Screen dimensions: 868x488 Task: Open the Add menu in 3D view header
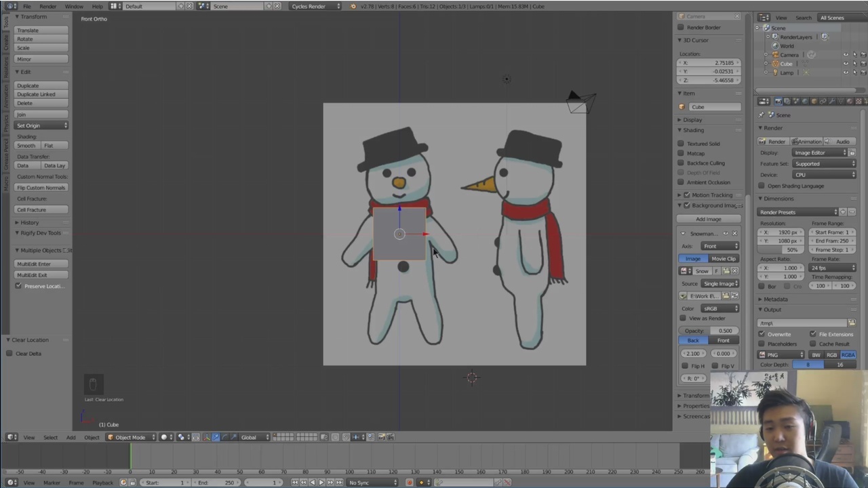pos(71,437)
